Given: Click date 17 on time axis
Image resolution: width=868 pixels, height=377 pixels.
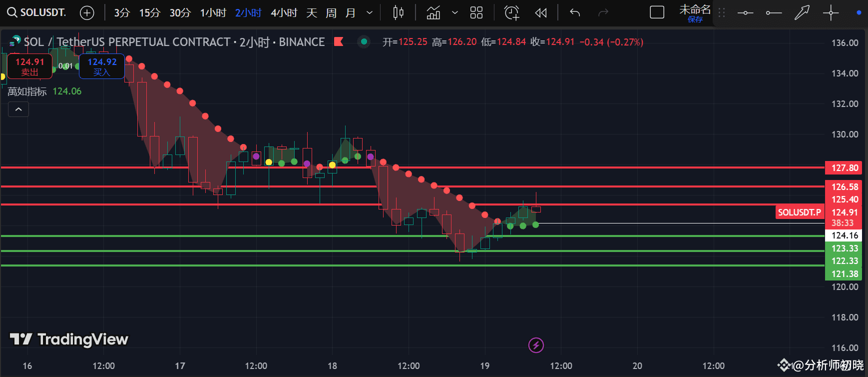Looking at the screenshot, I should tap(180, 366).
